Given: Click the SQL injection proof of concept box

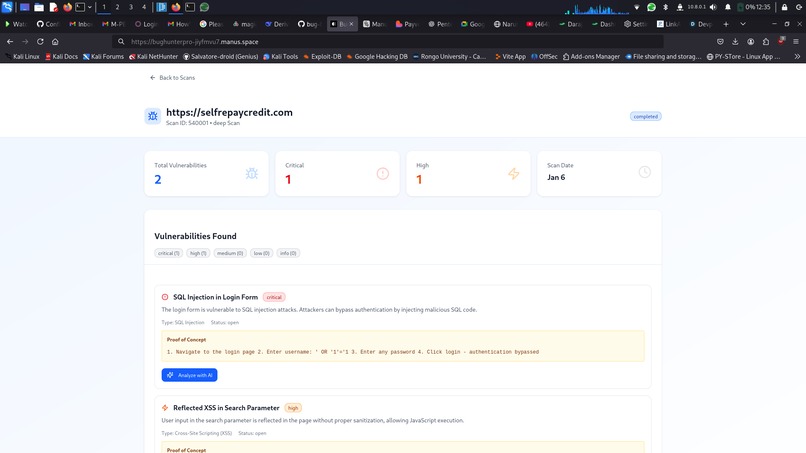Looking at the screenshot, I should [402, 346].
